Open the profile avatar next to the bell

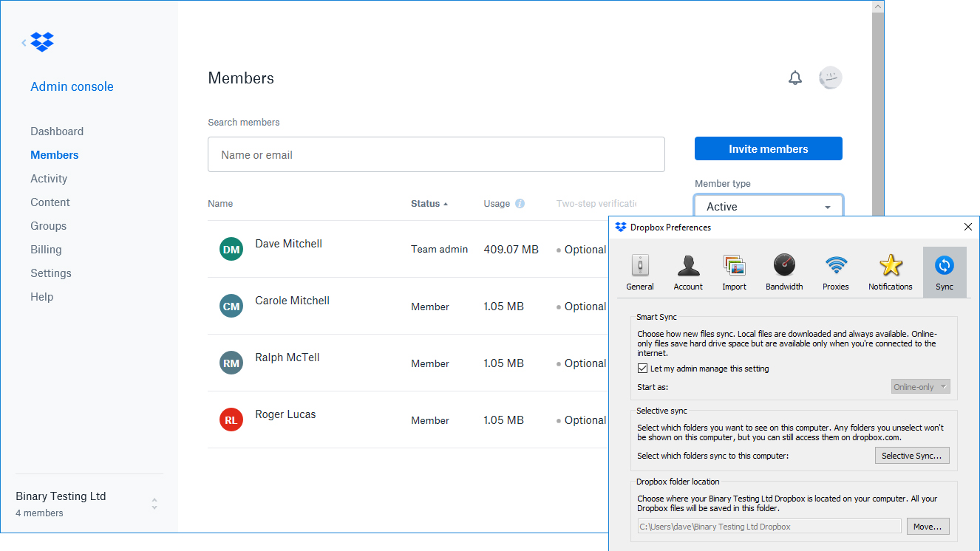(x=830, y=78)
